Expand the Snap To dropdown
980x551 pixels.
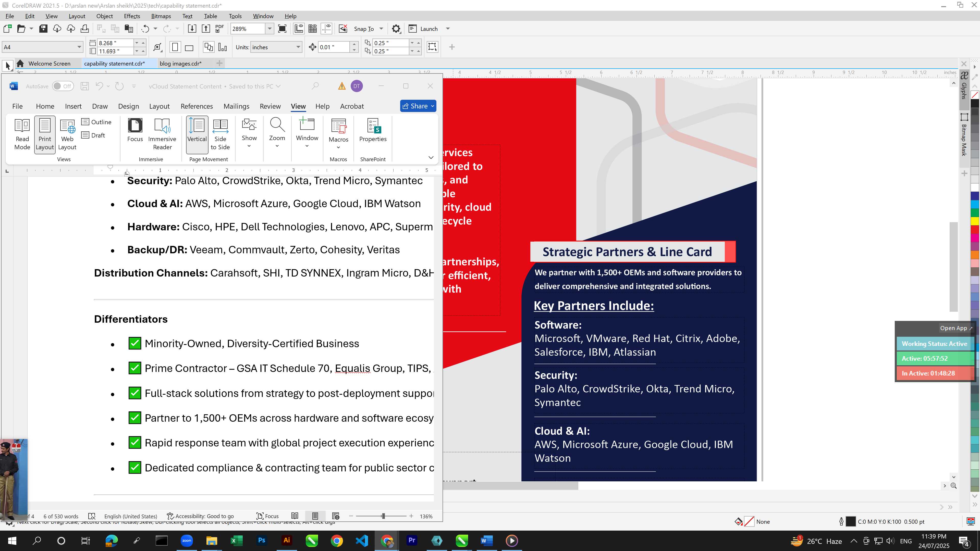click(x=381, y=29)
